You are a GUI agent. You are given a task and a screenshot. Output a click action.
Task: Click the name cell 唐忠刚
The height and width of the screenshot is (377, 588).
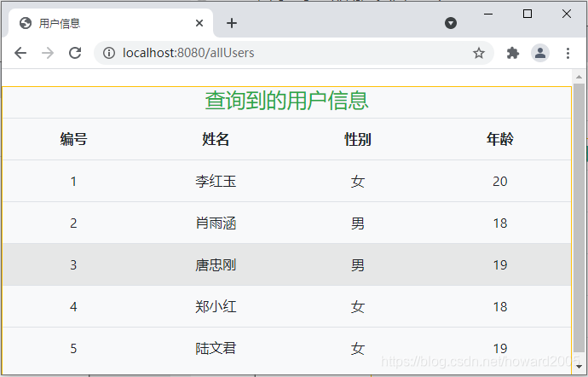click(216, 265)
